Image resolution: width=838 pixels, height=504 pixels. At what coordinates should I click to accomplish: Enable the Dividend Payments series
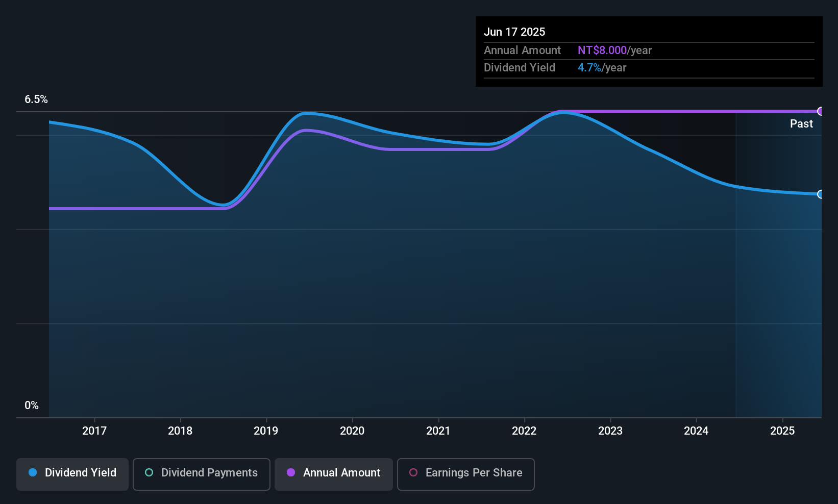click(x=201, y=474)
